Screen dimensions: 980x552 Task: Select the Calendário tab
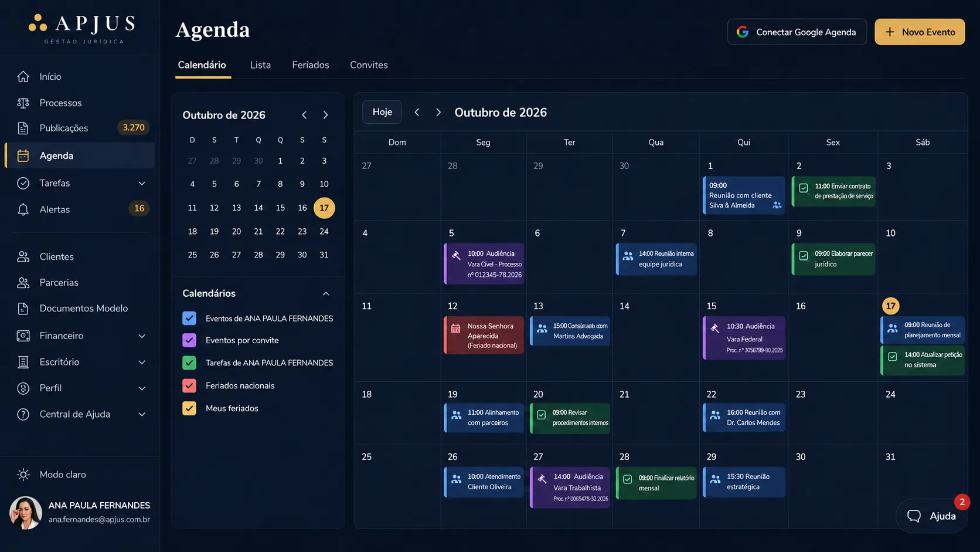tap(202, 65)
